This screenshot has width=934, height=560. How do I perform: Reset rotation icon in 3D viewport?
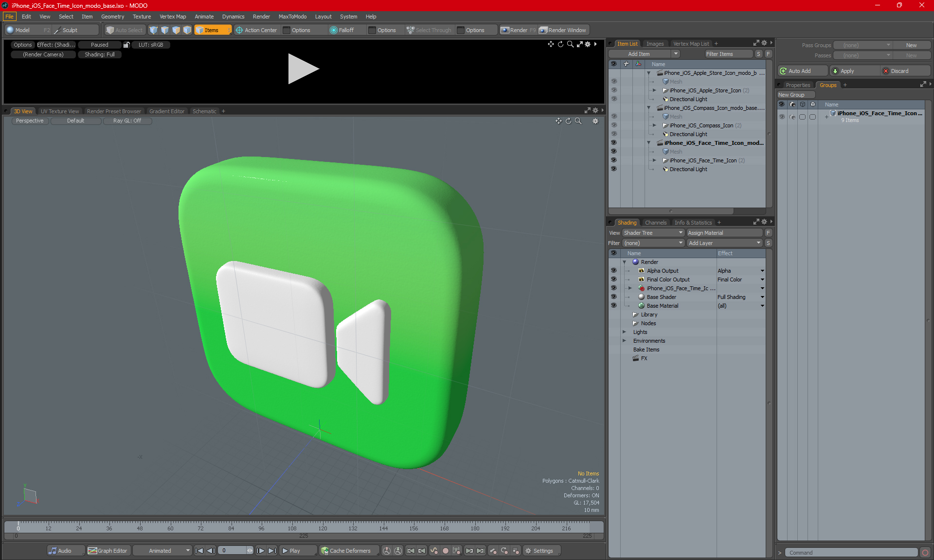coord(568,121)
